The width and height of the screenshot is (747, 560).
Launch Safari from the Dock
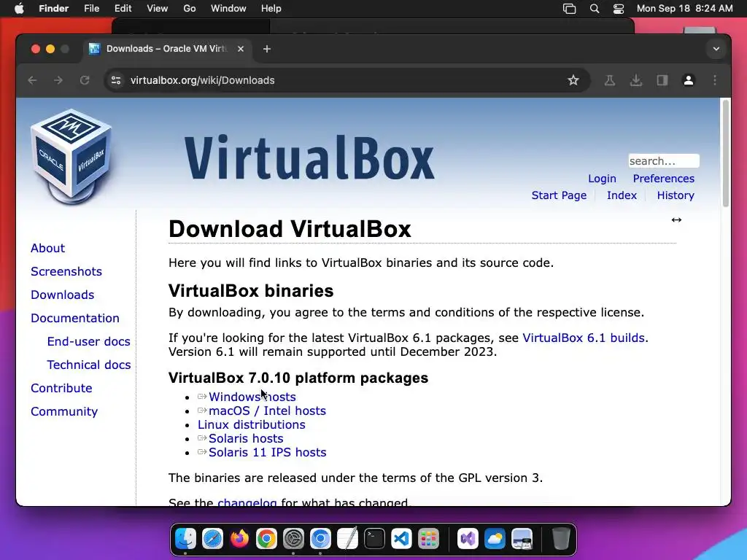(x=212, y=539)
